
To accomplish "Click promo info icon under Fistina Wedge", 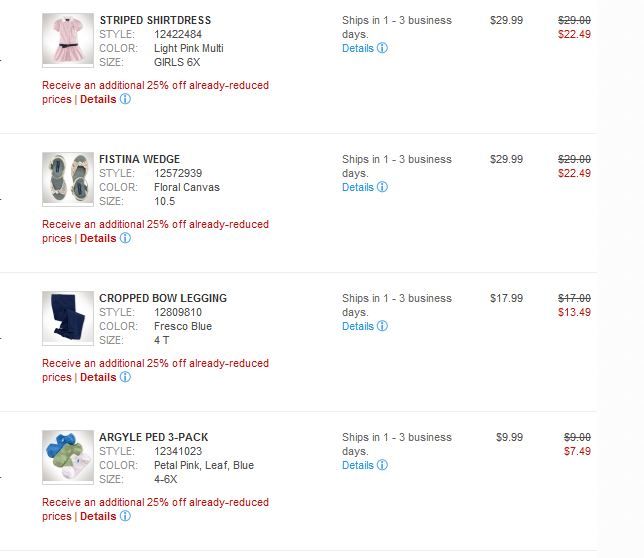I will pos(125,239).
